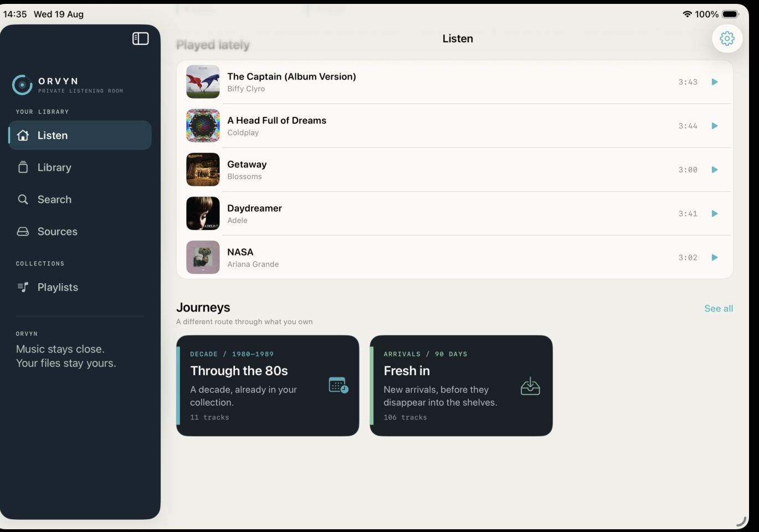759x532 pixels.
Task: Click the Wed 19 Aug date
Action: pos(59,14)
